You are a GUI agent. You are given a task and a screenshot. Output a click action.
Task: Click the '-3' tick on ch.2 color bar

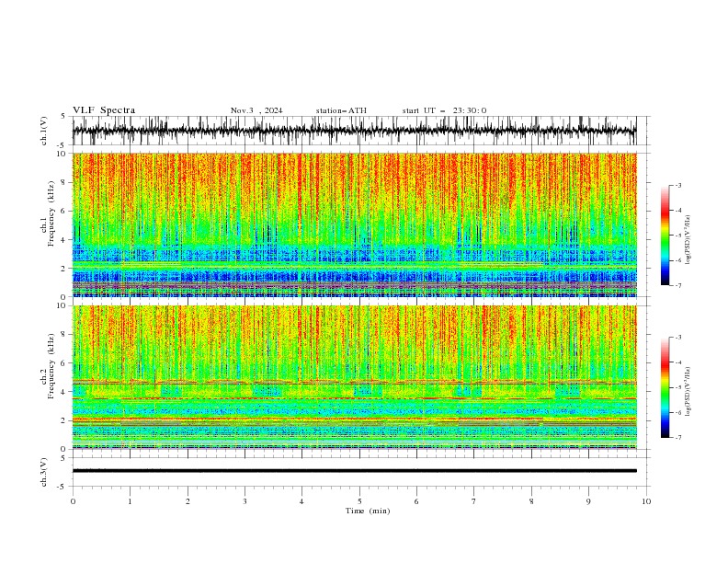point(677,338)
